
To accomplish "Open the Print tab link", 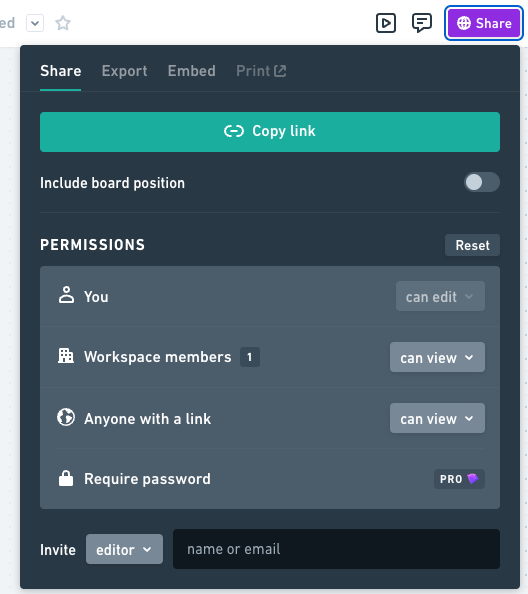I will coord(261,71).
